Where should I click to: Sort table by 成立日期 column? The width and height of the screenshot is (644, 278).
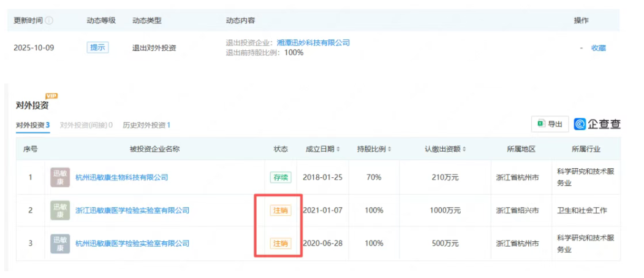point(324,149)
